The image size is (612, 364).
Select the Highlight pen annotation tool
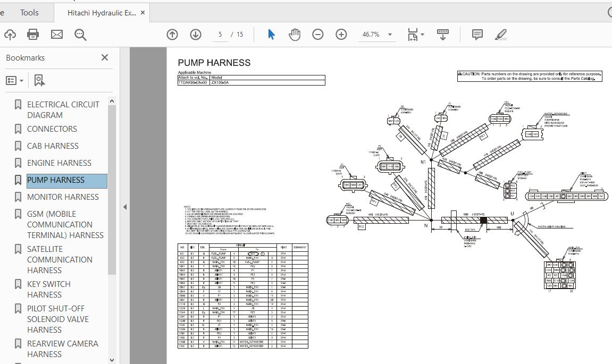500,34
